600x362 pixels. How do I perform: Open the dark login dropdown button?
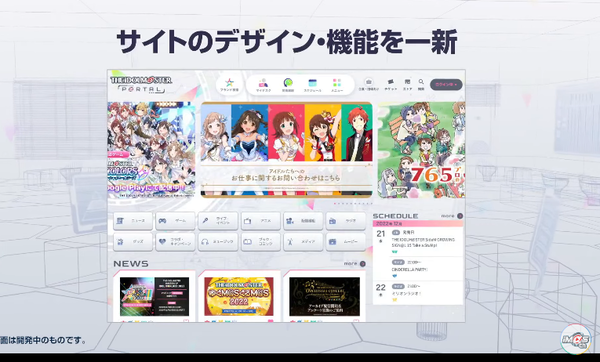(x=446, y=85)
